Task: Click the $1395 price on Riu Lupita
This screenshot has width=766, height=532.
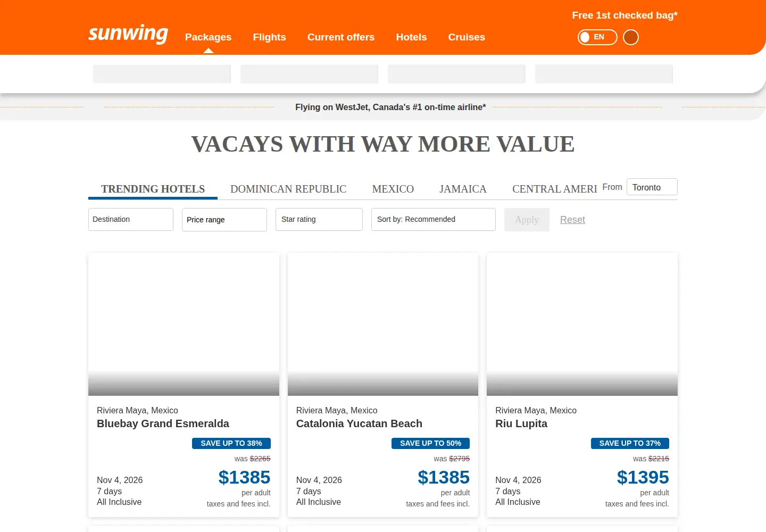Action: click(643, 477)
